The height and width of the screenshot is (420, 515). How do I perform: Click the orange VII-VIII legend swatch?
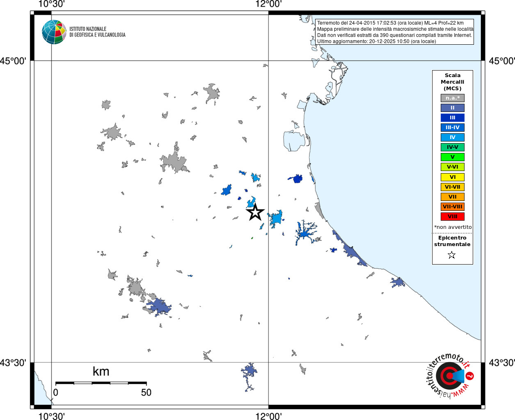tap(453, 207)
